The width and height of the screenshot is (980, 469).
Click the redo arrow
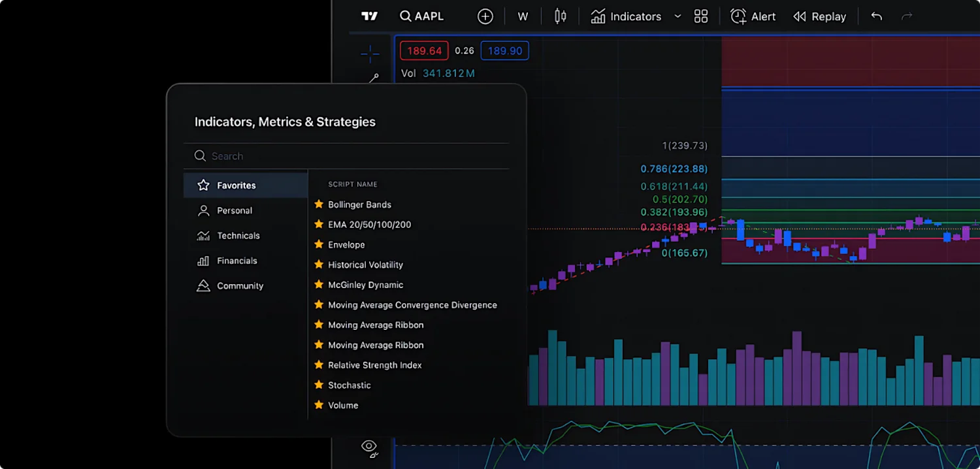[907, 16]
